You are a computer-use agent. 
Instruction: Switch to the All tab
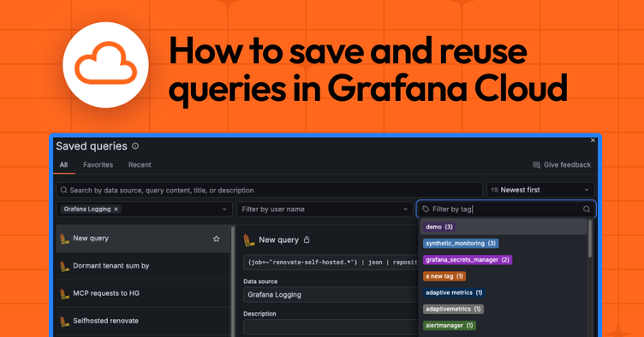point(63,165)
